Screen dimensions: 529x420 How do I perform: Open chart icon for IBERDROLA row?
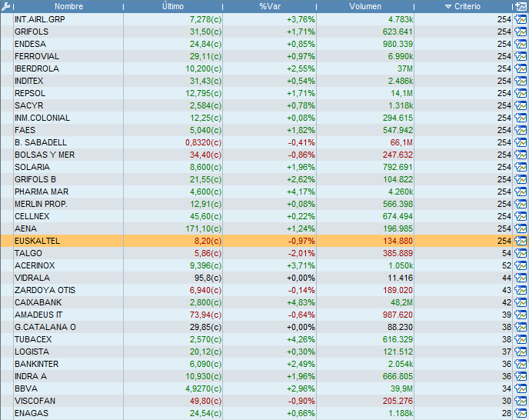pyautogui.click(x=521, y=68)
